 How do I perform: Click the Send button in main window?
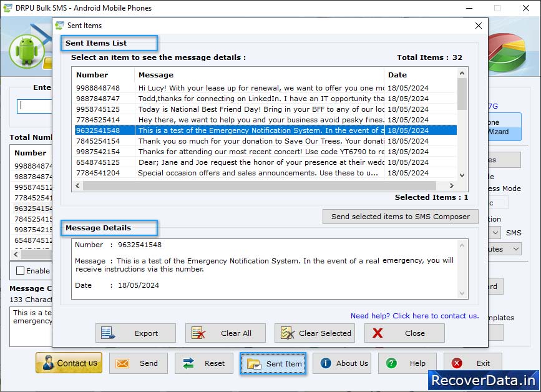tap(139, 363)
